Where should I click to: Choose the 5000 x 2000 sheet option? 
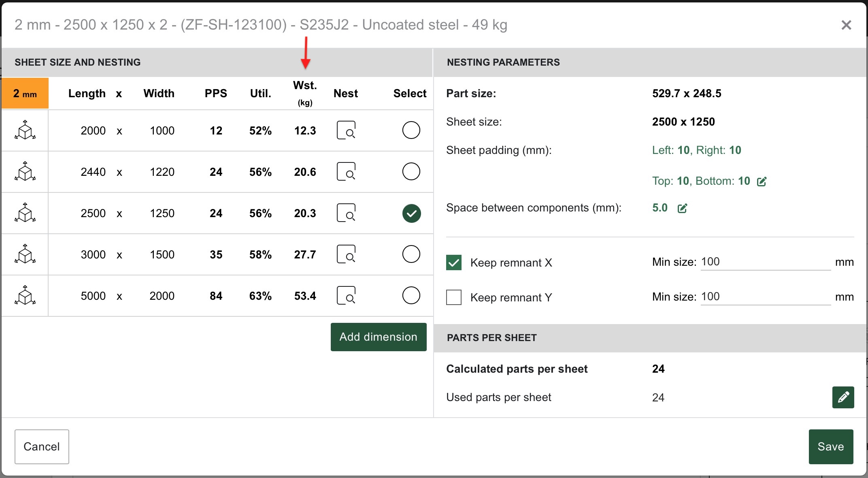pyautogui.click(x=411, y=296)
